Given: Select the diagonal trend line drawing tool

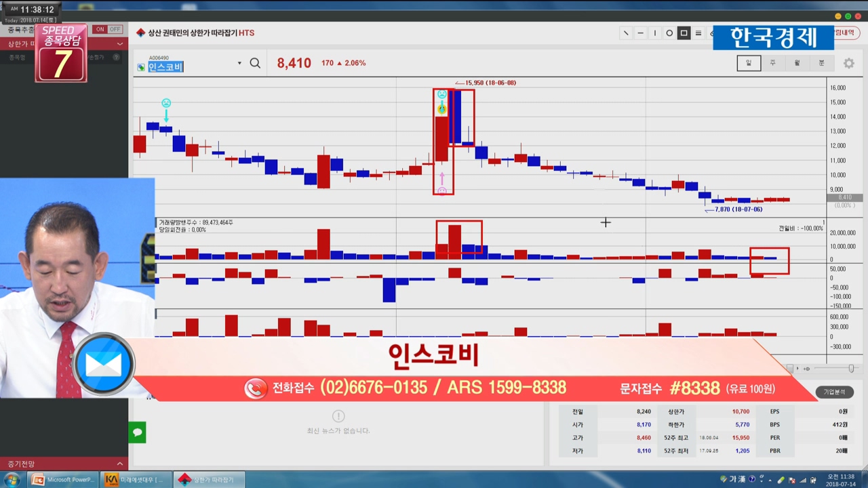Looking at the screenshot, I should click(x=626, y=33).
